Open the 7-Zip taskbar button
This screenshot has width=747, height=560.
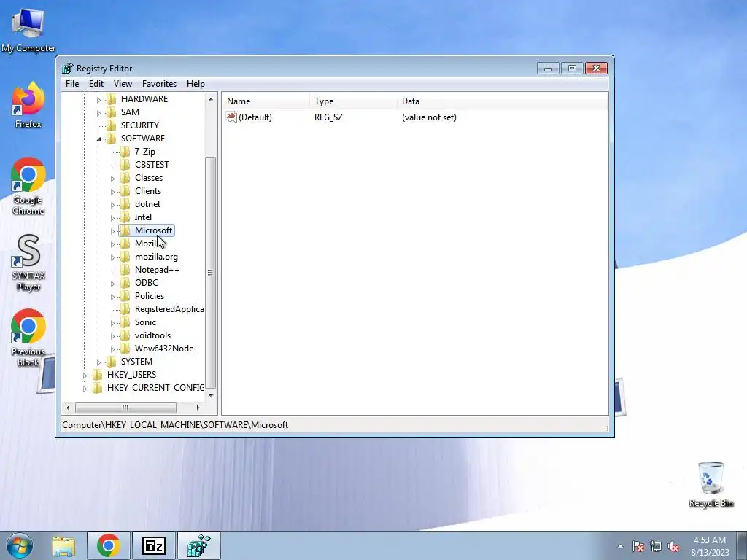pyautogui.click(x=154, y=546)
